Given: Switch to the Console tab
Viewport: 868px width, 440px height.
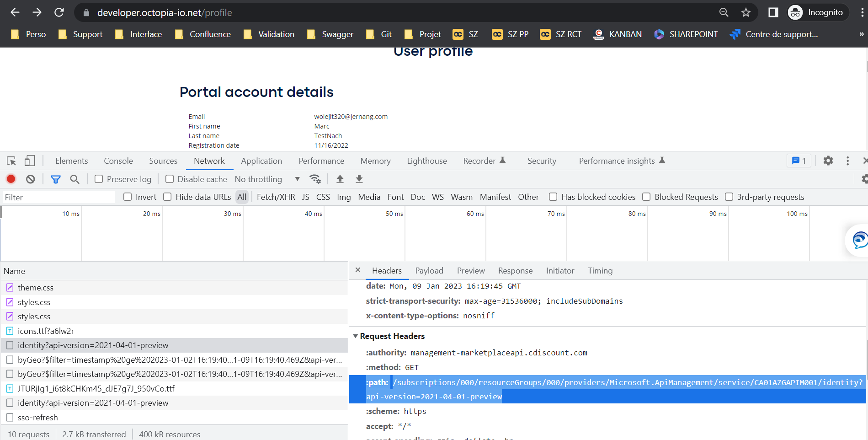Looking at the screenshot, I should (x=118, y=161).
